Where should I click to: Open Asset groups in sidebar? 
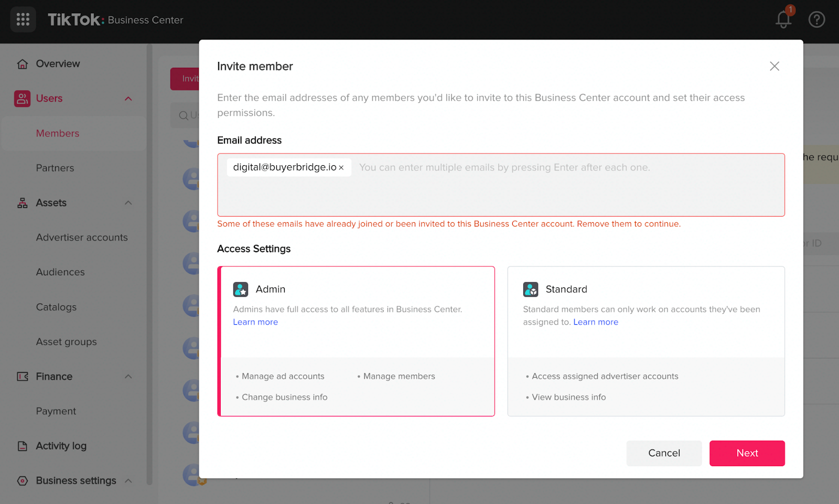67,342
